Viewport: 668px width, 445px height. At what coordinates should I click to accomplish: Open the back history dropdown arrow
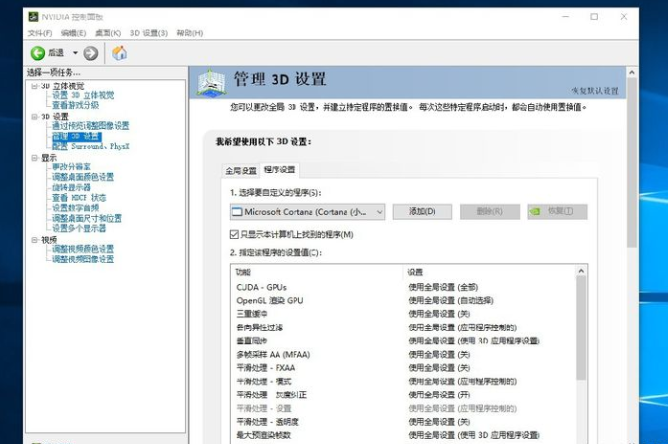point(73,53)
